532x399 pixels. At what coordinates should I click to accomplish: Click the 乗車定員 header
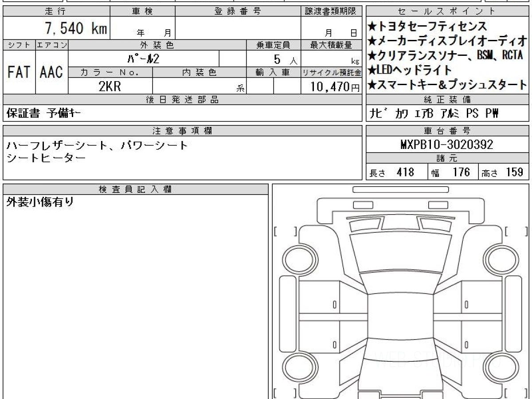274,45
